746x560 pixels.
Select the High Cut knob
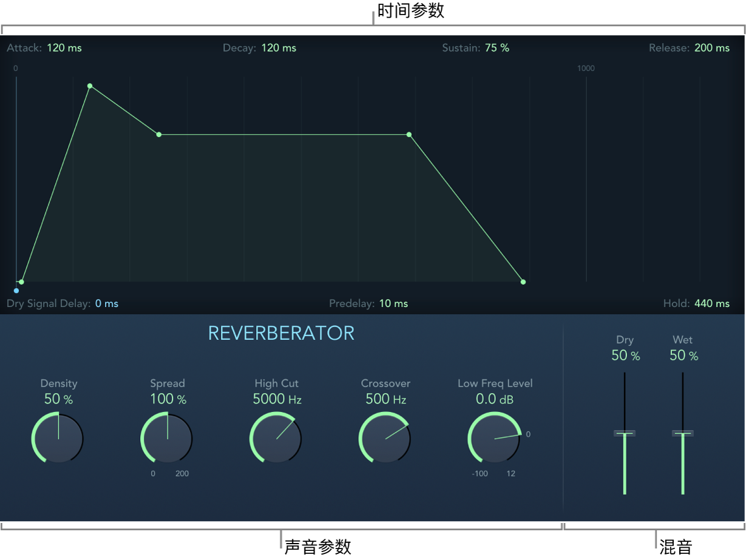tap(276, 437)
